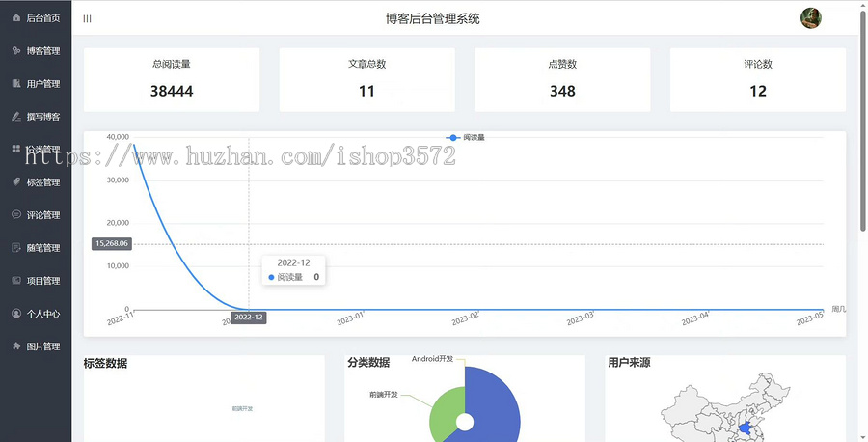Click the 15,268.06 y-axis pointer label
This screenshot has width=868, height=442.
(x=112, y=244)
